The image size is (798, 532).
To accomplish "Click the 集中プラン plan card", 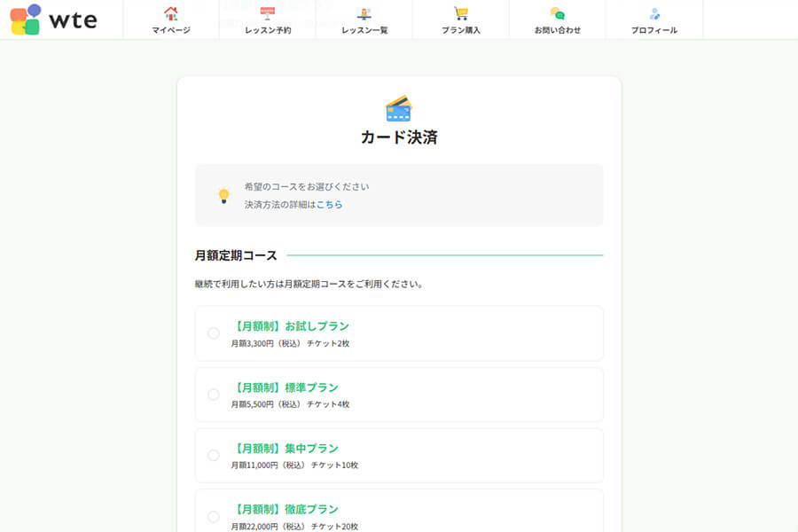I will coord(399,455).
